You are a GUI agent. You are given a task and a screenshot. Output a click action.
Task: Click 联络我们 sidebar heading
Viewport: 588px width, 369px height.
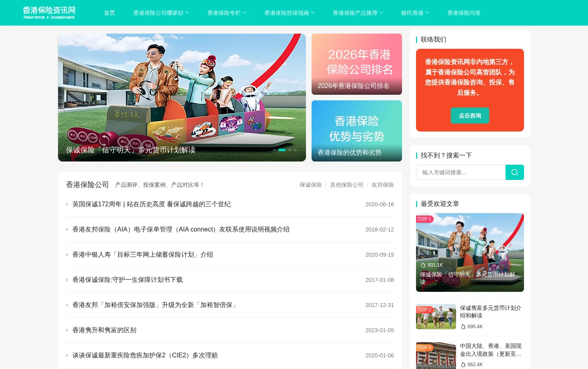(434, 40)
